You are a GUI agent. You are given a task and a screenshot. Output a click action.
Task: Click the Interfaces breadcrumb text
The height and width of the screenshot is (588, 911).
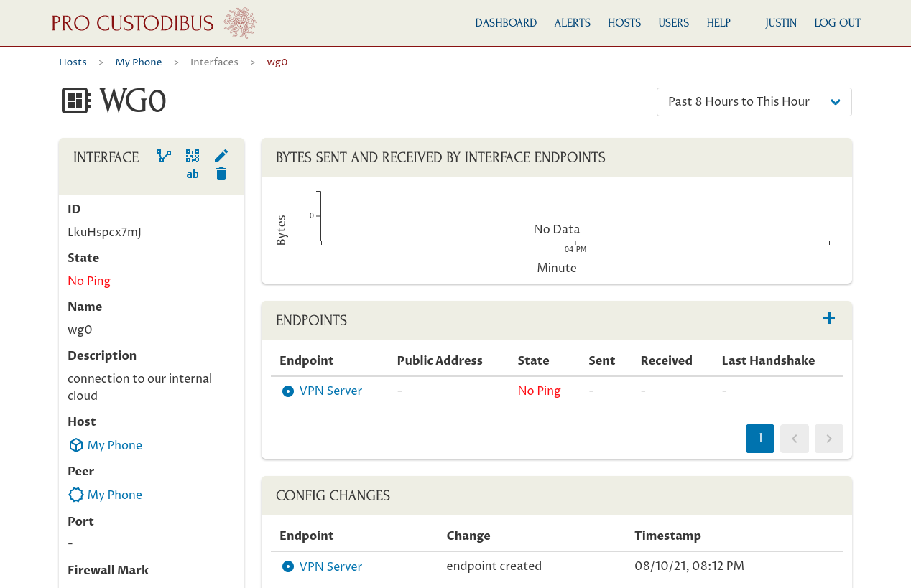click(214, 62)
